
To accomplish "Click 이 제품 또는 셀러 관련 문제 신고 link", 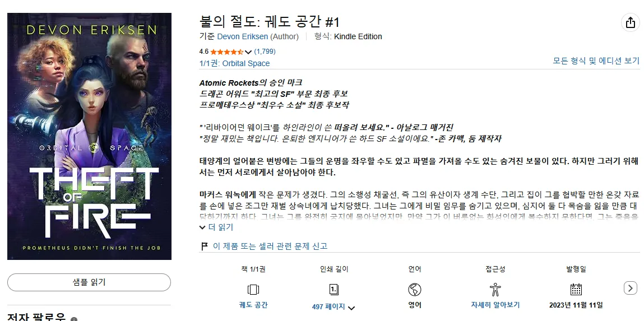I will 270,246.
